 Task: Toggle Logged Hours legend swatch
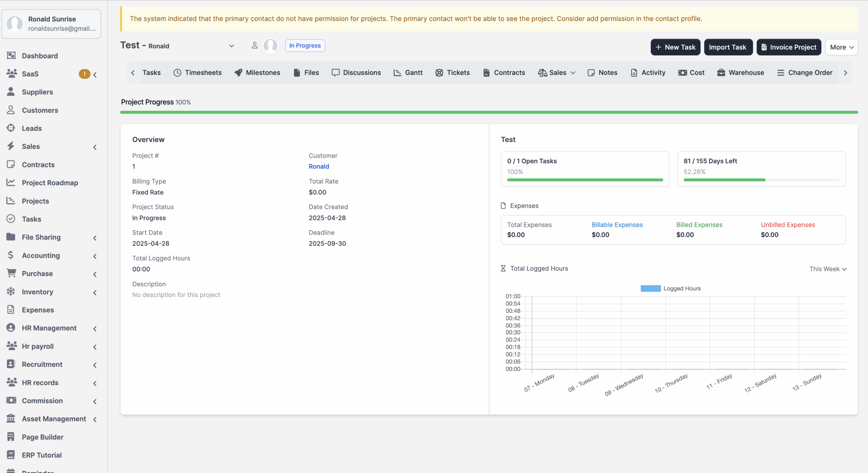[650, 288]
